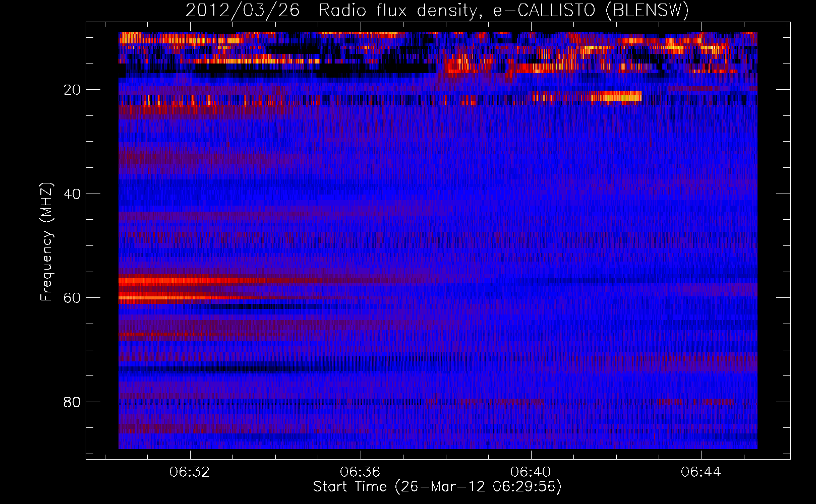Click the plot title "2012/03/26 Radio flux density, e-CALLISTO (BLENSW)"
The image size is (816, 504).
coord(437,10)
